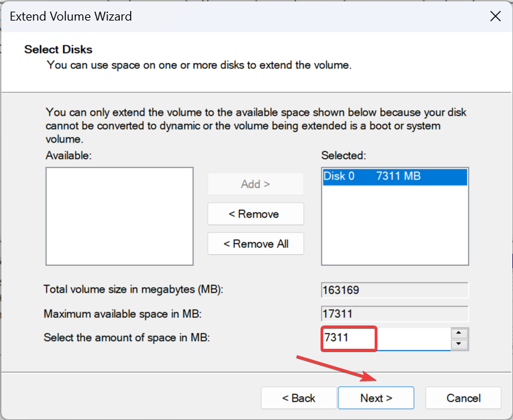Click inside the empty Available disks list
Image resolution: width=513 pixels, height=420 pixels.
[119, 216]
